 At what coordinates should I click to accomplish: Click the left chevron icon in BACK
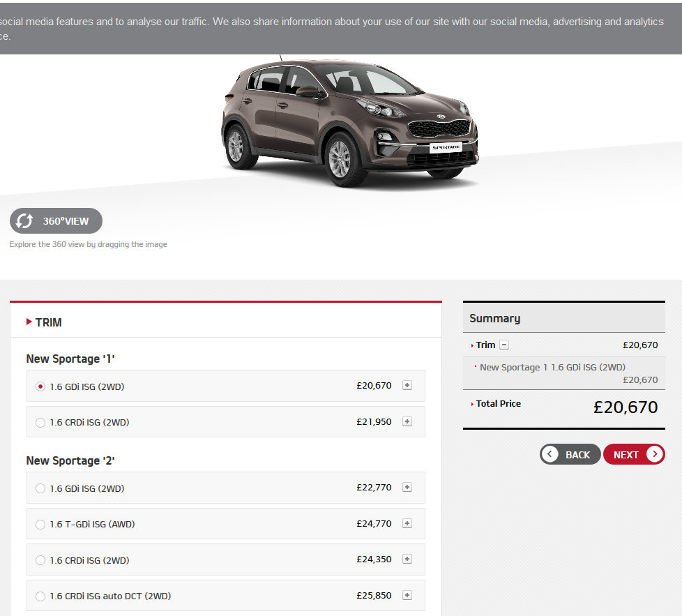[550, 454]
